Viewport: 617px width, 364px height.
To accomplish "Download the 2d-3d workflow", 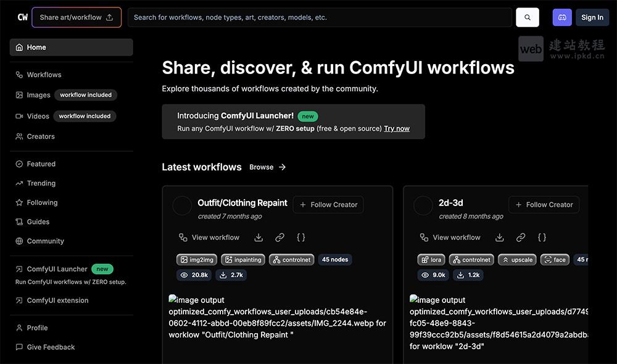I will click(499, 237).
